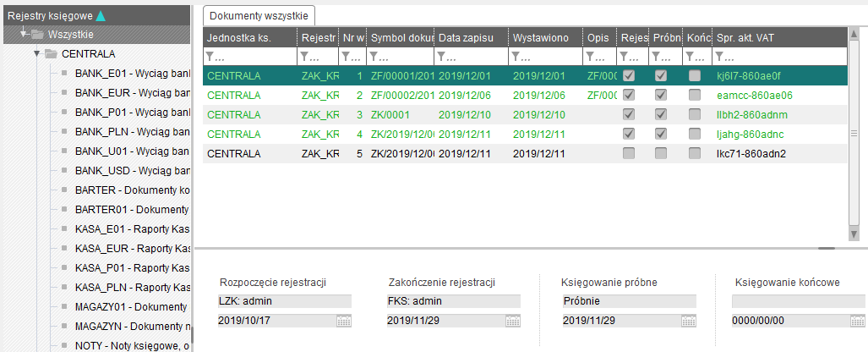The width and height of the screenshot is (868, 352).
Task: Sort by Symbol doku column header
Action: coord(401,38)
